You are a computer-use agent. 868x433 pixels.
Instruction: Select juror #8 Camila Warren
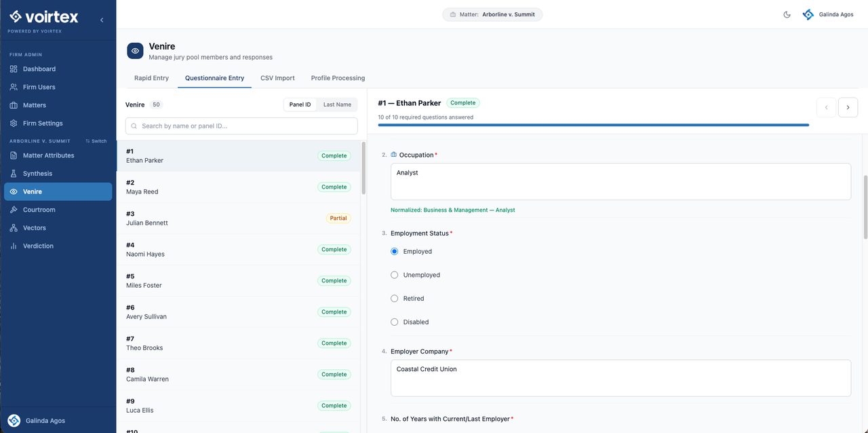(238, 375)
